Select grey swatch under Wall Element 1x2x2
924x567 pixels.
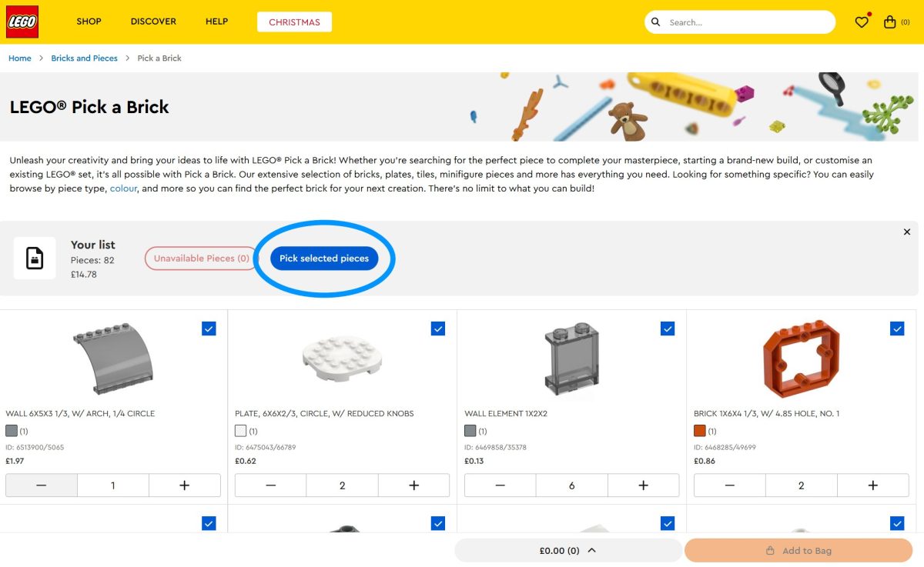(x=470, y=431)
